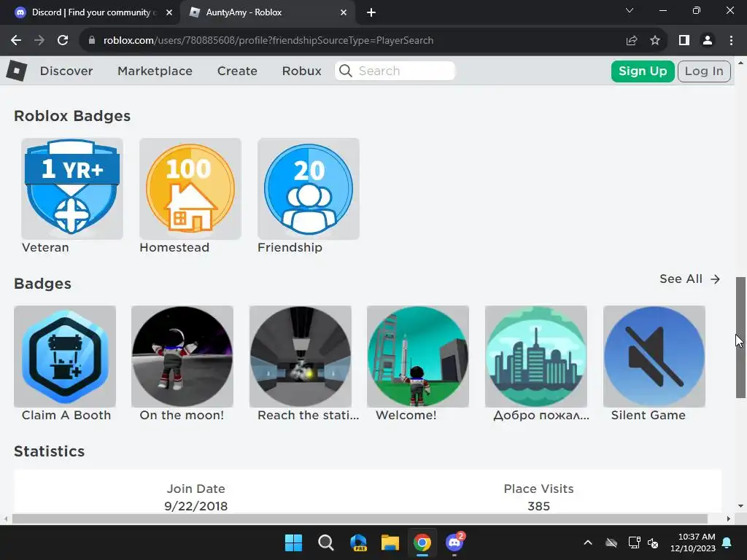This screenshot has height=560, width=747.
Task: Focus the Roblox Search input field
Action: (395, 71)
